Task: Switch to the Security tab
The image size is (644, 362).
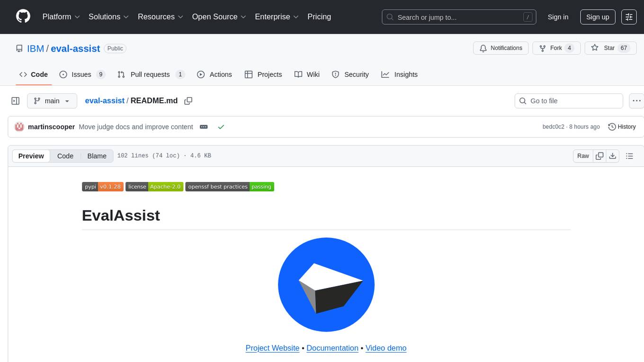Action: click(350, 74)
